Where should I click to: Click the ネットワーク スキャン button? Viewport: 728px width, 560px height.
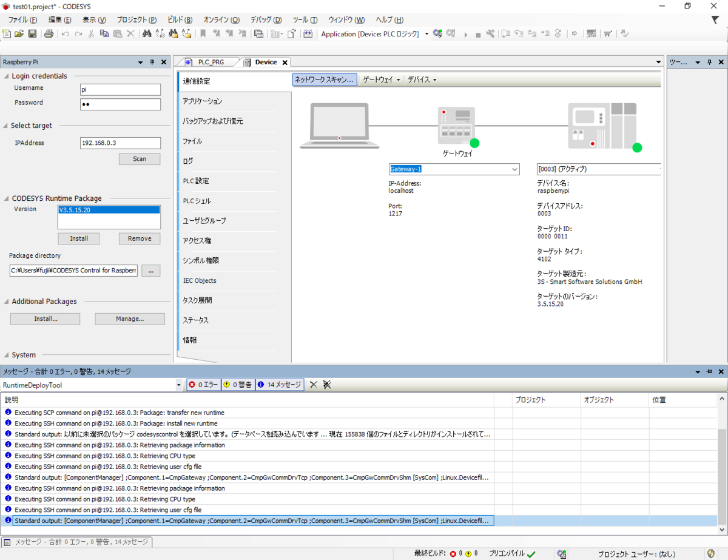324,79
